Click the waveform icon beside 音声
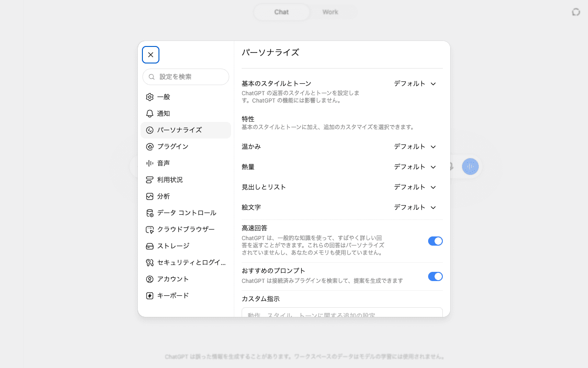588x368 pixels. point(150,163)
